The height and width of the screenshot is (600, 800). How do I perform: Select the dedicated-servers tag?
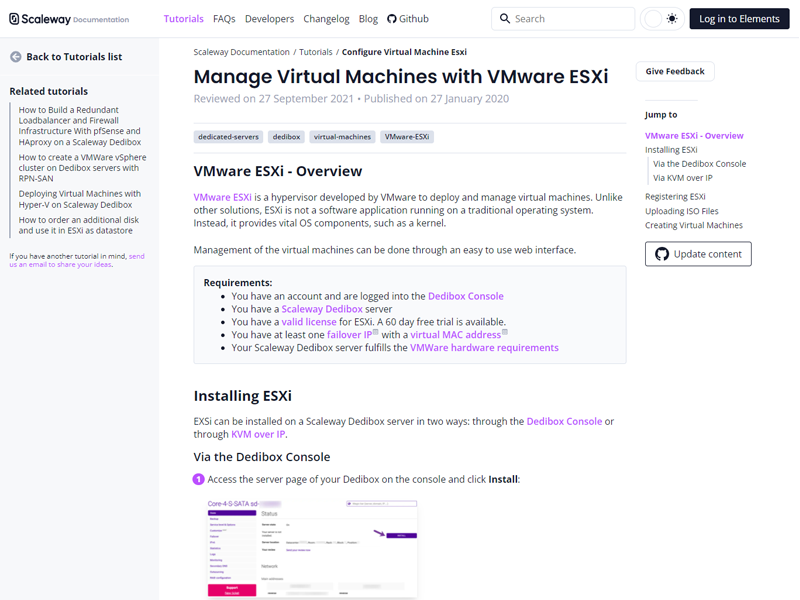tap(228, 137)
